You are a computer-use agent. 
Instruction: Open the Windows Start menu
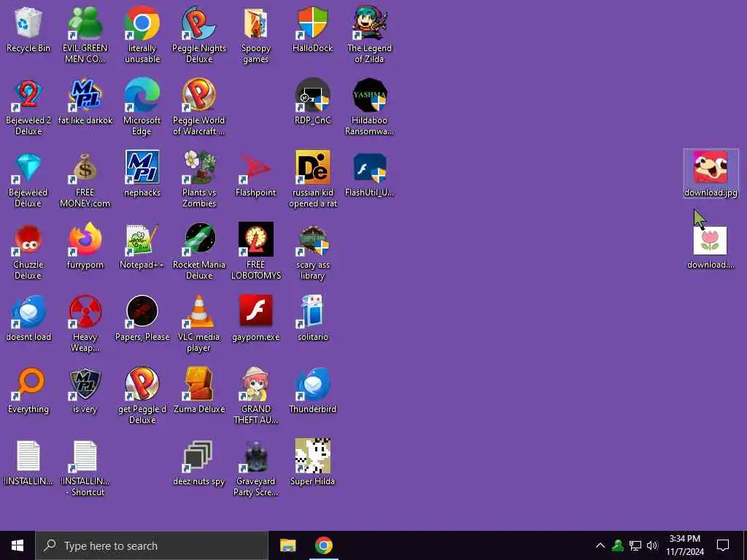pos(18,545)
